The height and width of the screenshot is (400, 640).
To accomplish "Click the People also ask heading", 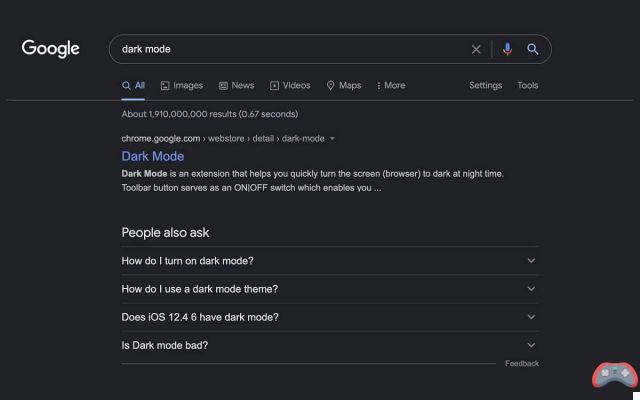I will coord(165,233).
